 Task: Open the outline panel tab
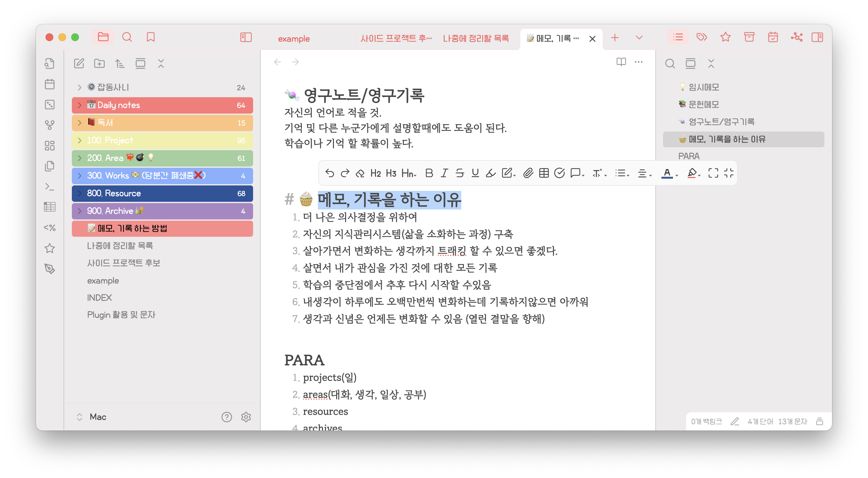tap(678, 37)
